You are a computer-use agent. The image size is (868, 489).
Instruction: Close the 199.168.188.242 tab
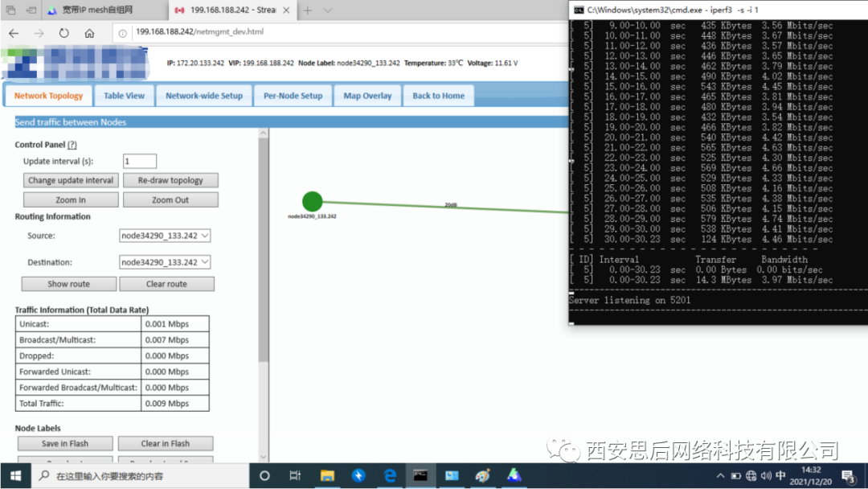tap(286, 10)
